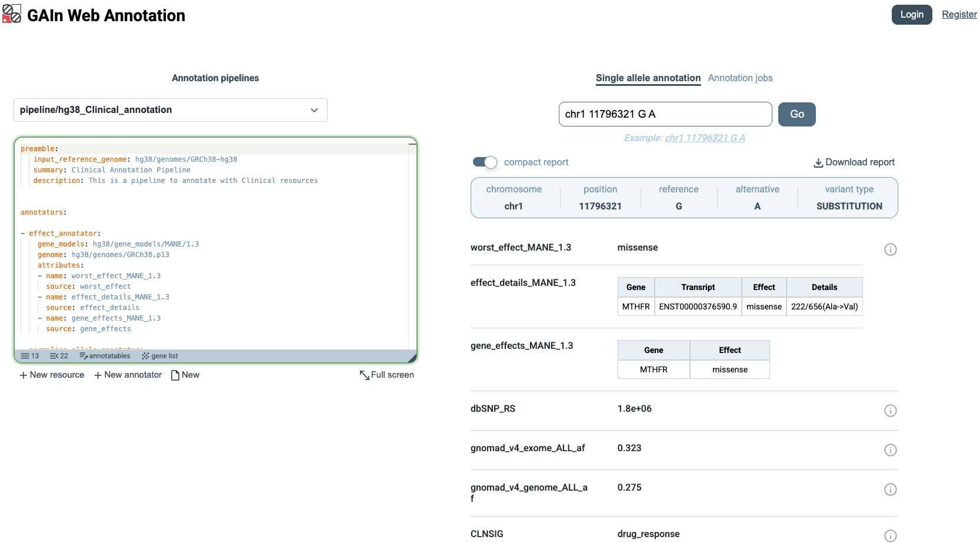Open the info icon for worst_effect_MANE_1.3
Image resolution: width=980 pixels, height=543 pixels.
(891, 249)
